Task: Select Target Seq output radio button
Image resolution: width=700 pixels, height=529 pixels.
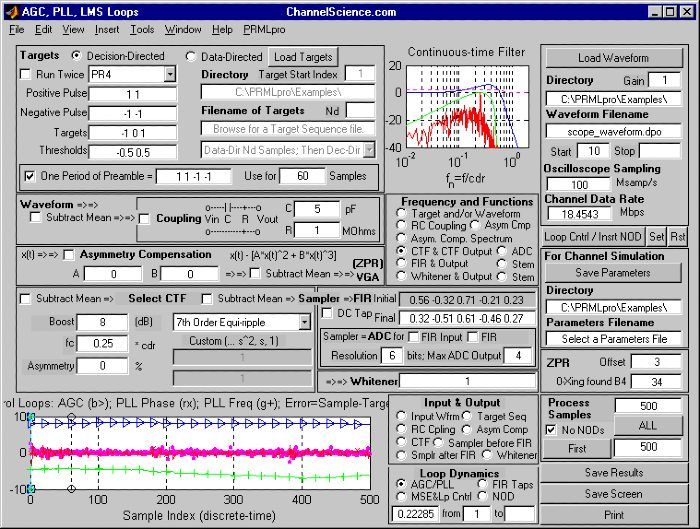Action: [x=467, y=416]
